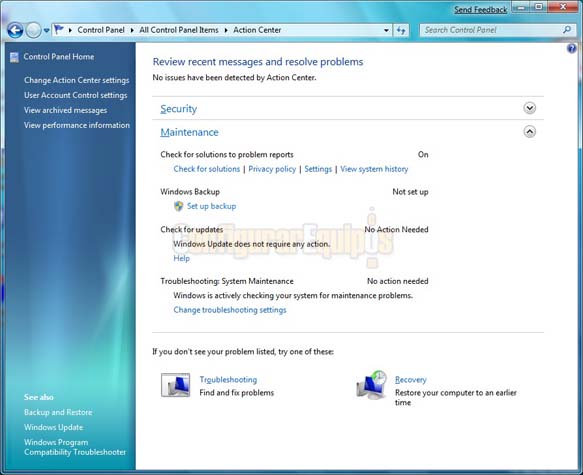Click the magnifier search icon

[567, 30]
